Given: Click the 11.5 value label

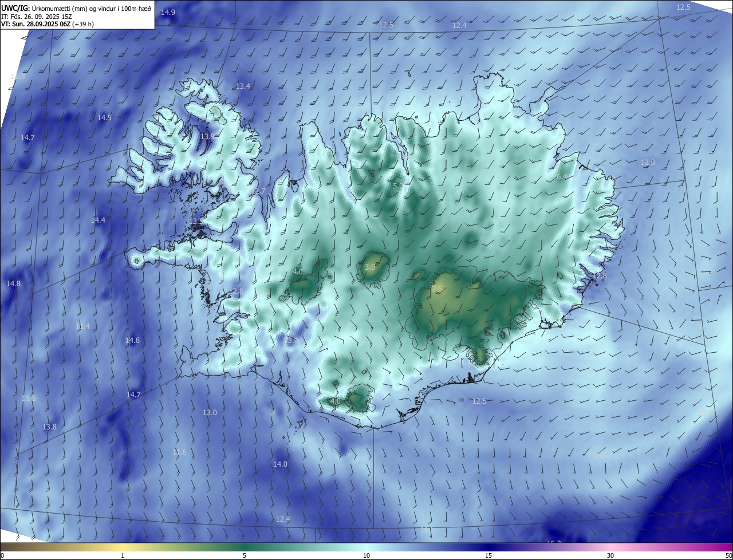Looking at the screenshot, I should click(29, 398).
